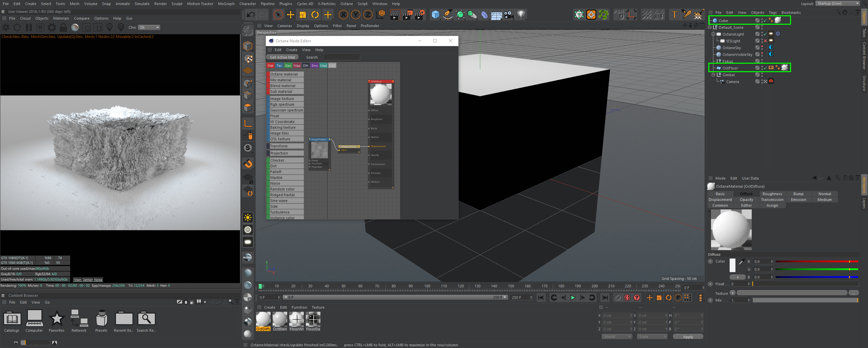868x348 pixels.
Task: Click the Get Active Mat button
Action: [x=282, y=57]
